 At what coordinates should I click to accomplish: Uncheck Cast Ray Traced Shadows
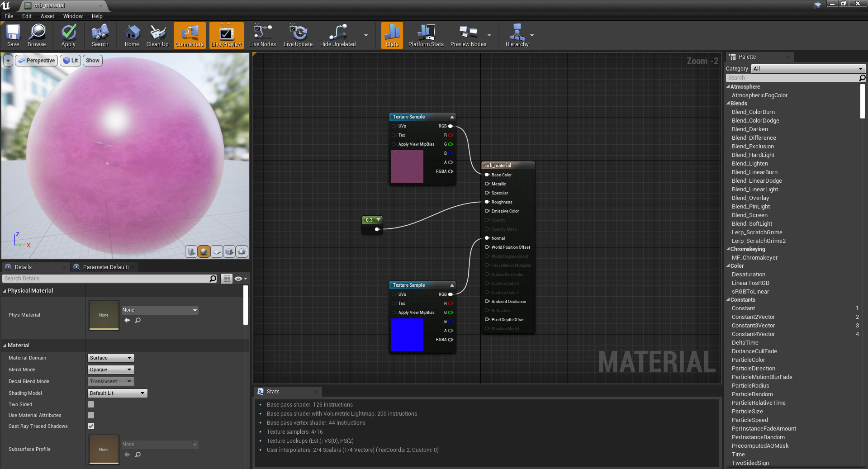tap(91, 426)
